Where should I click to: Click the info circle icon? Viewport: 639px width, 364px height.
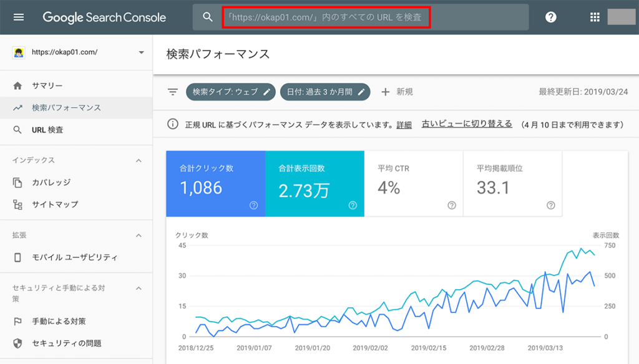pos(173,124)
